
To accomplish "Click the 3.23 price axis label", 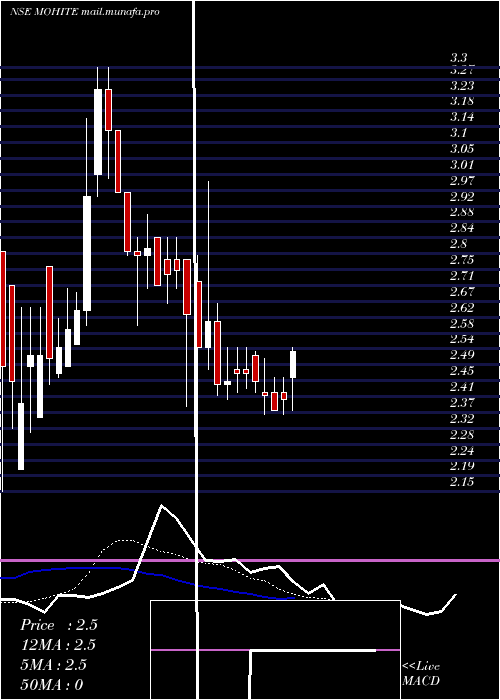I will point(462,86).
